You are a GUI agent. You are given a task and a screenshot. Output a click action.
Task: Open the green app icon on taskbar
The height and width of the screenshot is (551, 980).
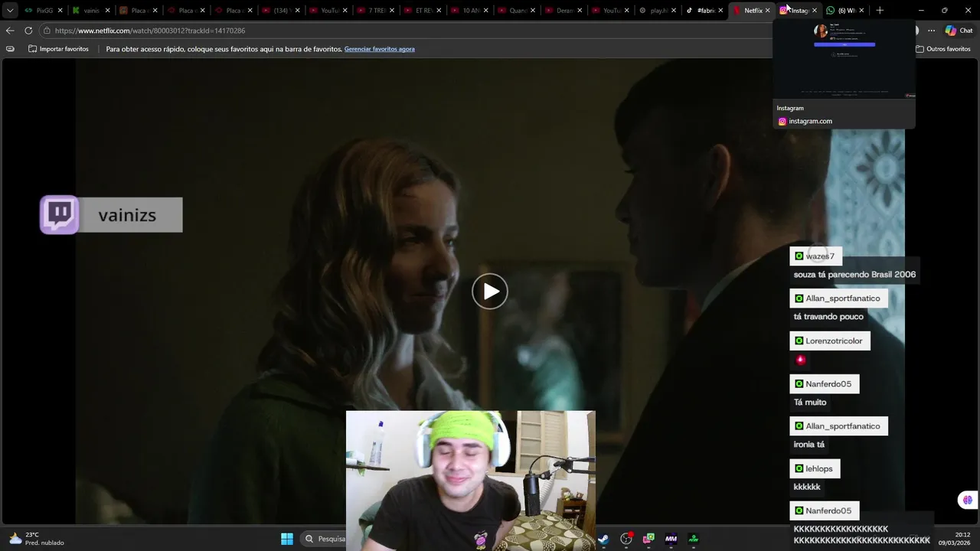[x=693, y=539]
